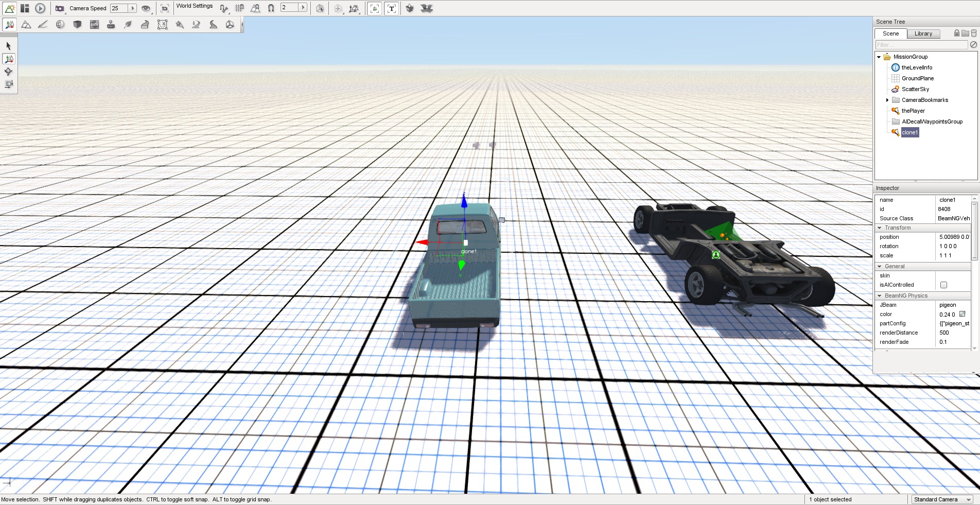Open the Mission Area Editor icon
Viewport: 980px width, 505px height.
pyautogui.click(x=162, y=25)
